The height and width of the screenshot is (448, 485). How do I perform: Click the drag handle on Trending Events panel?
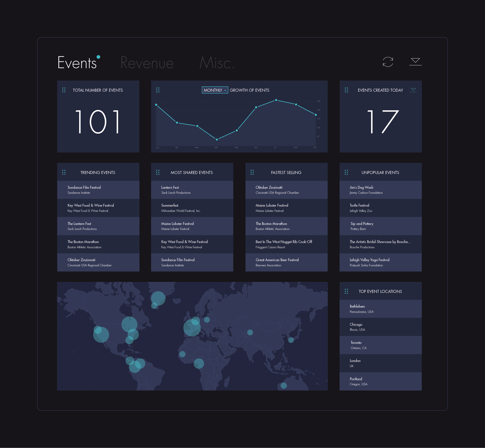tap(64, 172)
